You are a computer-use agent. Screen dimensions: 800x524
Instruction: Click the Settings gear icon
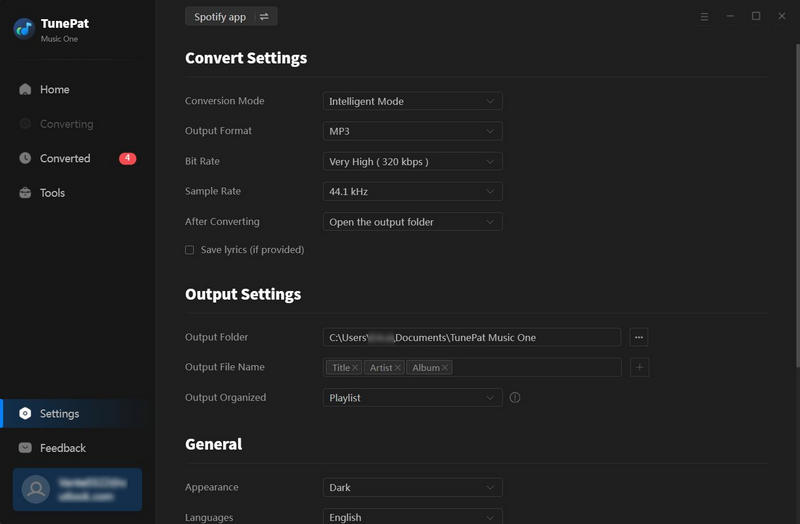[25, 413]
